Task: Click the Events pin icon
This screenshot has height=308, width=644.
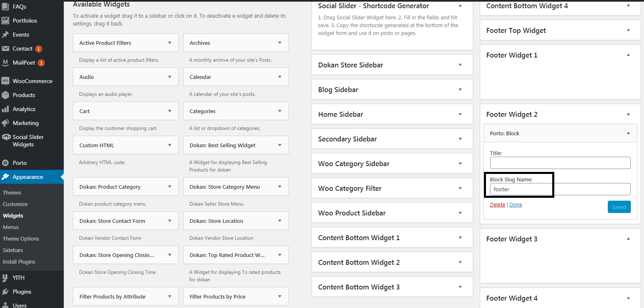Action: [x=5, y=35]
